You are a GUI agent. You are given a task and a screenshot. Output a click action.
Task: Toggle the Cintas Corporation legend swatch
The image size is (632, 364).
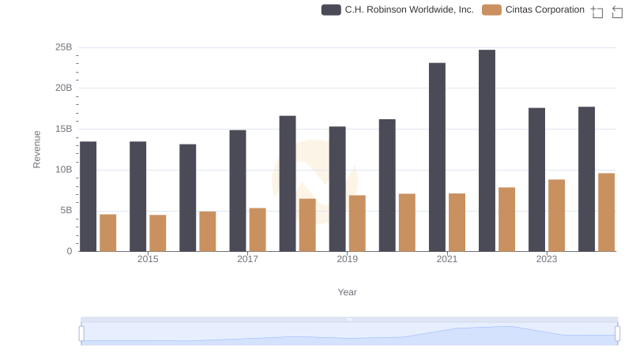[491, 9]
